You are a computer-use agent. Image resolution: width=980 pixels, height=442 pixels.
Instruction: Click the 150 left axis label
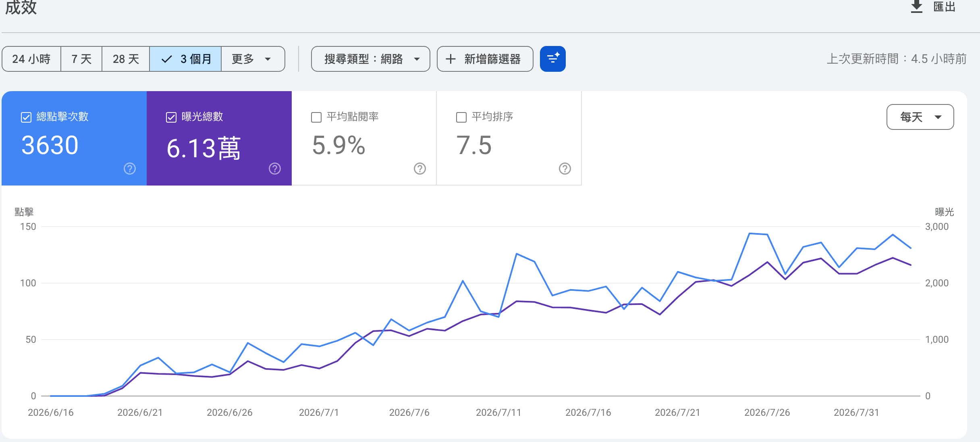point(28,227)
